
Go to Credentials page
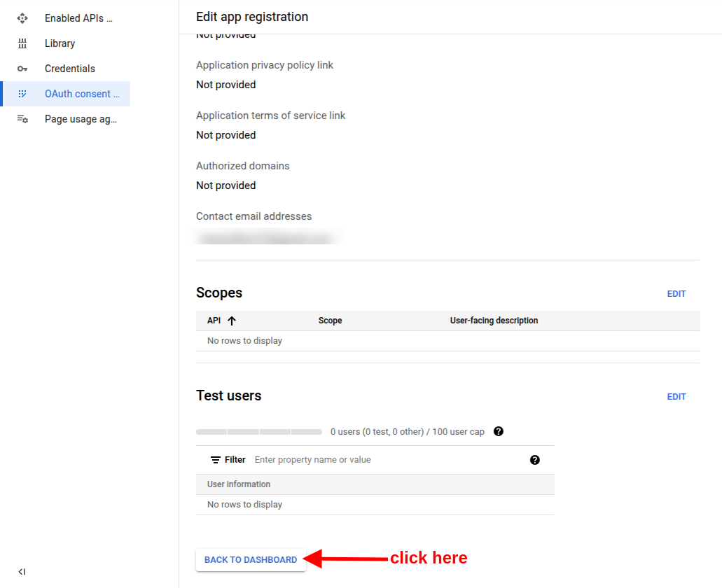click(70, 69)
